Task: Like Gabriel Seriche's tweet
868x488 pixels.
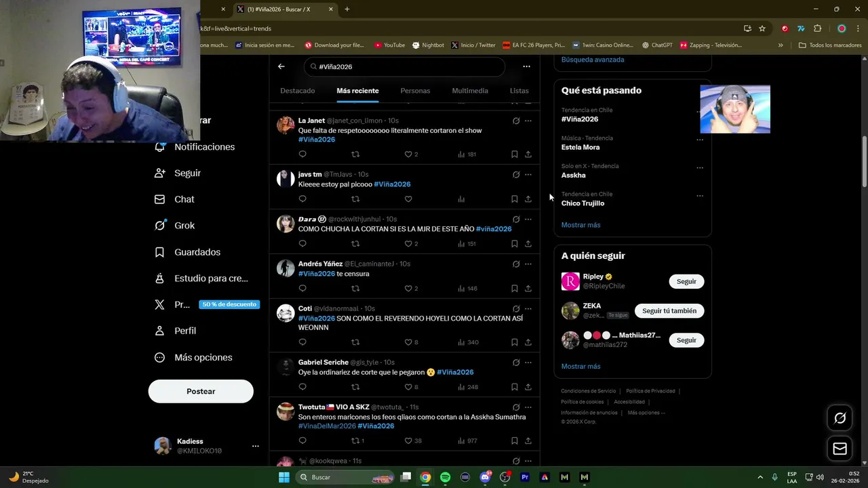Action: coord(408,387)
